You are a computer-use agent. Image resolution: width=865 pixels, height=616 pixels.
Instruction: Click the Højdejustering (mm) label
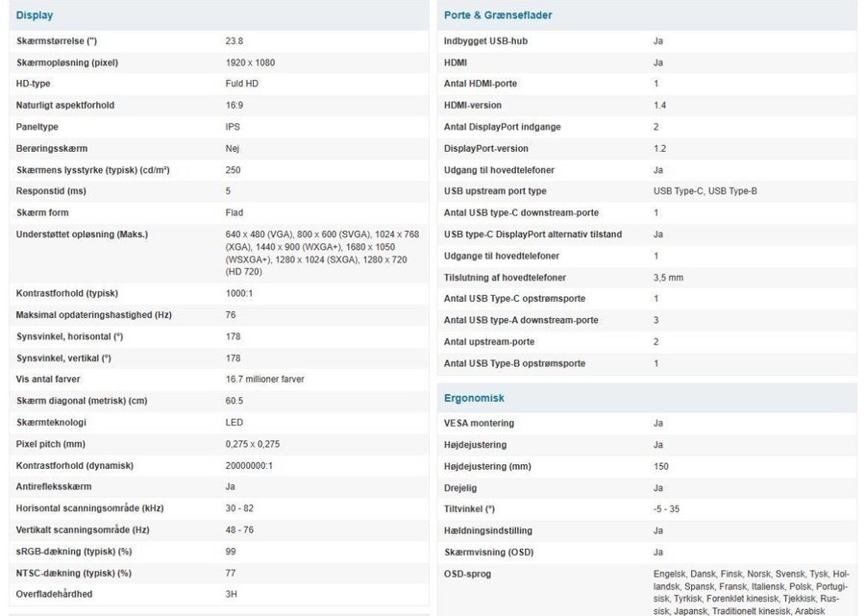coord(489,466)
